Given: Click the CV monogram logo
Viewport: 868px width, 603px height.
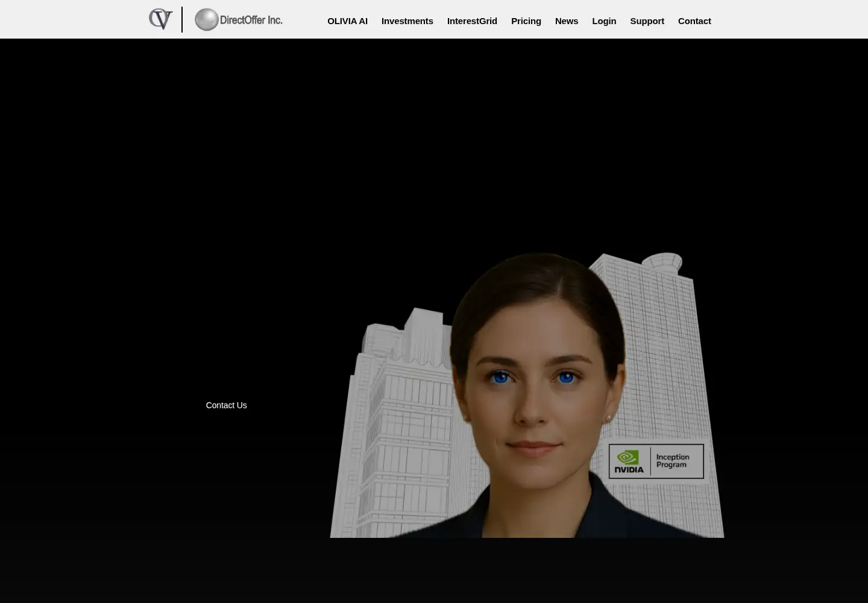Looking at the screenshot, I should tap(161, 19).
